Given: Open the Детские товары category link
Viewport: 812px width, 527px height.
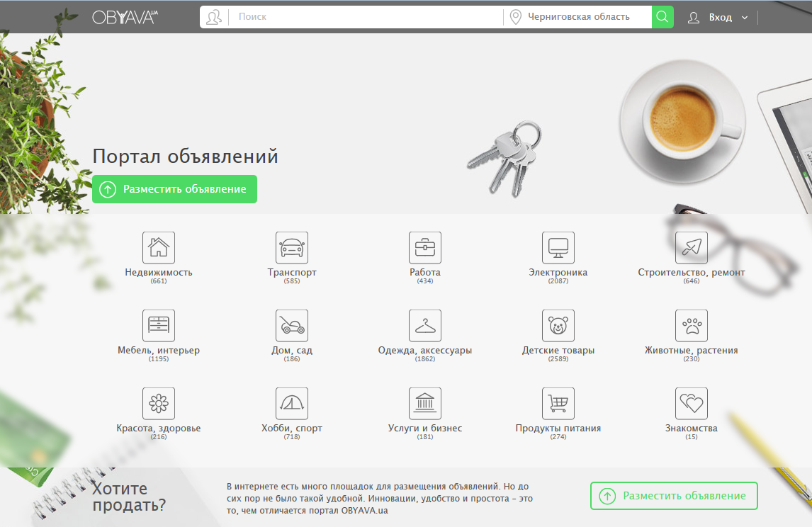Looking at the screenshot, I should pos(558,351).
